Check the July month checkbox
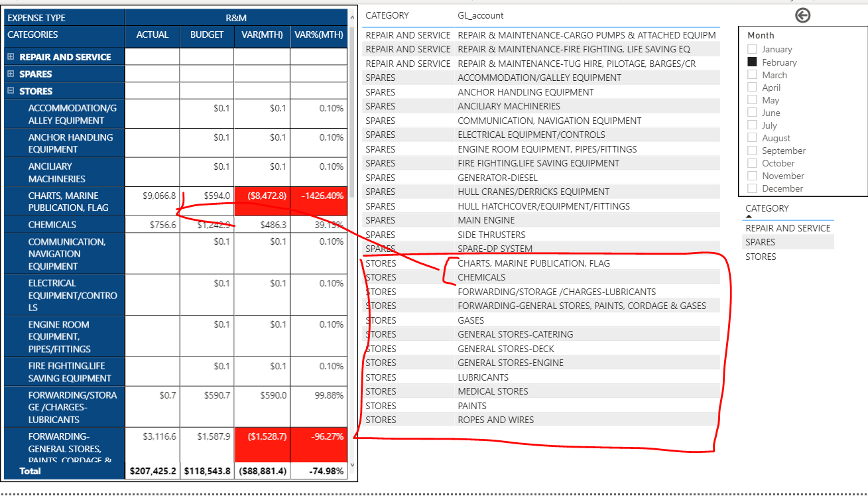Image resolution: width=868 pixels, height=498 pixels. 752,125
